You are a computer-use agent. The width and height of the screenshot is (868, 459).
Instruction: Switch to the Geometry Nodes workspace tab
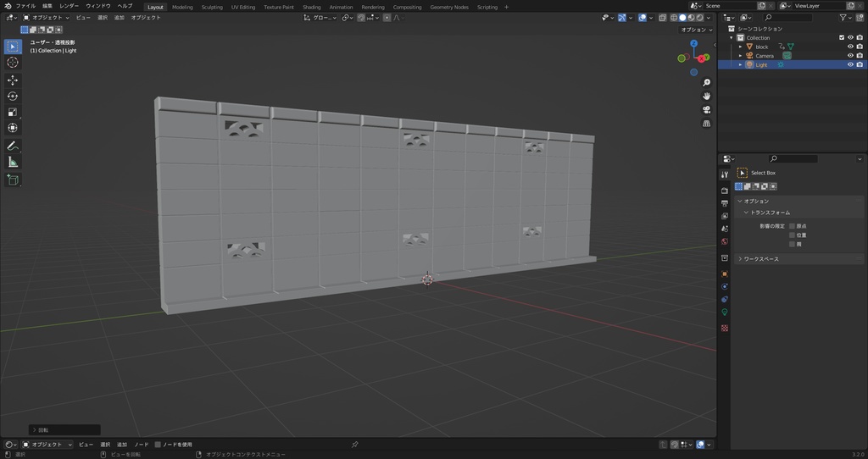449,7
